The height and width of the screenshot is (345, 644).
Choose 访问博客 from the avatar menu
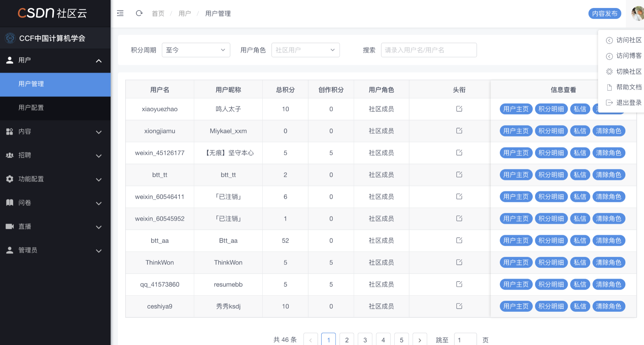click(x=623, y=56)
